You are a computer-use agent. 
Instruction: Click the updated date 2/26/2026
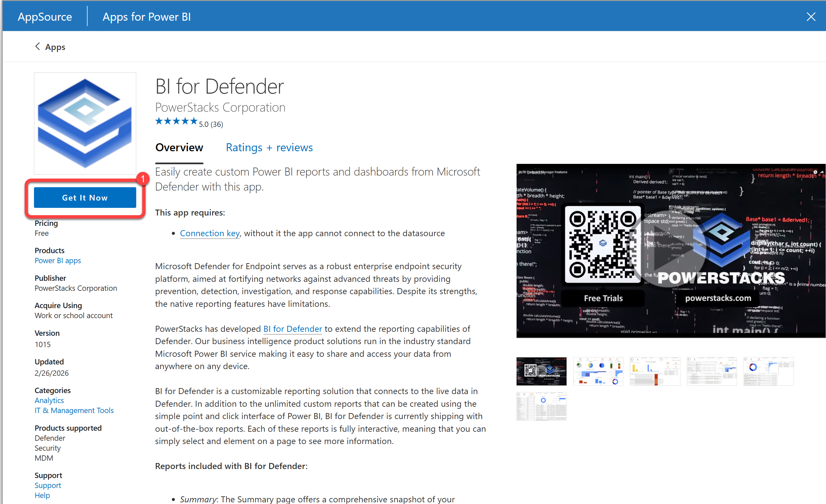[52, 373]
